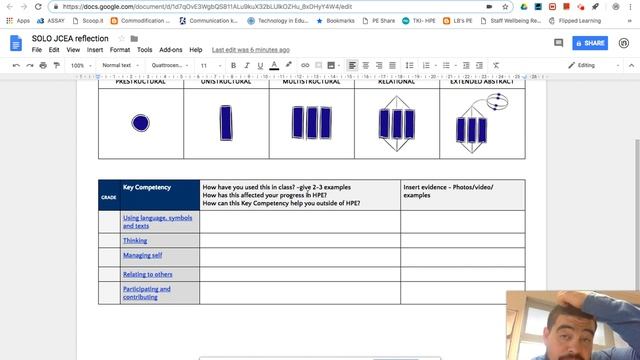640x360 pixels.
Task: Enable right text alignment
Action: [x=379, y=65]
